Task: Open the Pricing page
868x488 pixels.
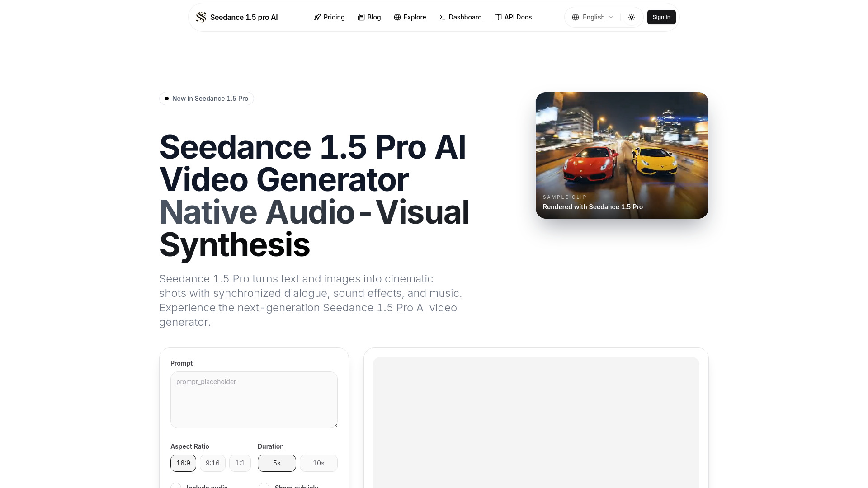Action: (x=334, y=17)
